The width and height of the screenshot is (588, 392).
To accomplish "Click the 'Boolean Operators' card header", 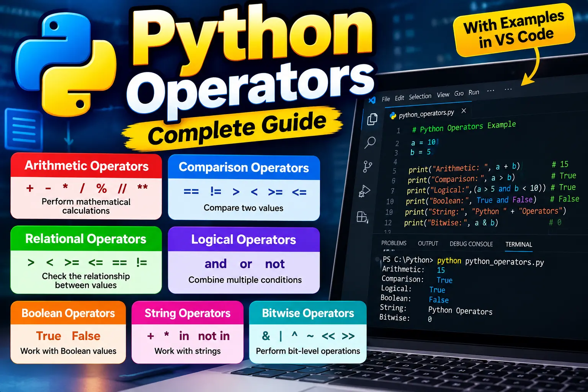I will point(68,313).
